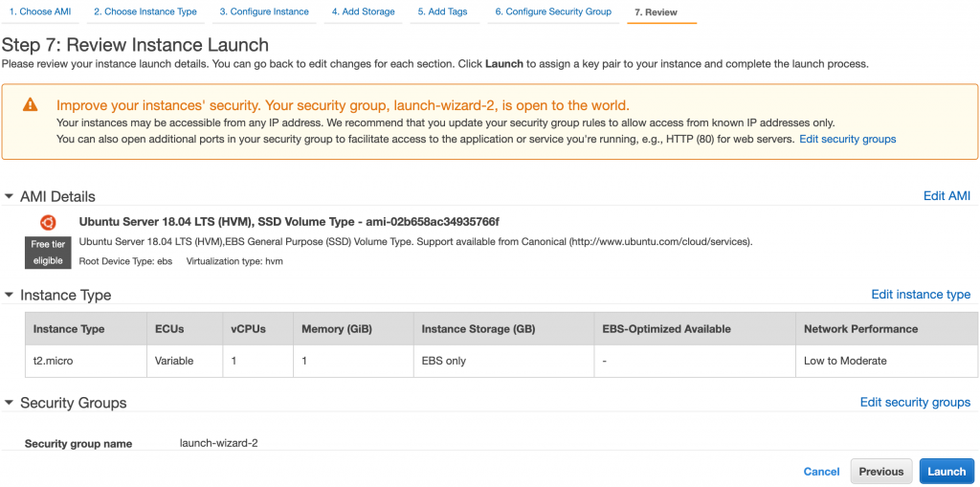
Task: Click the Free tier eligible badge
Action: (48, 253)
